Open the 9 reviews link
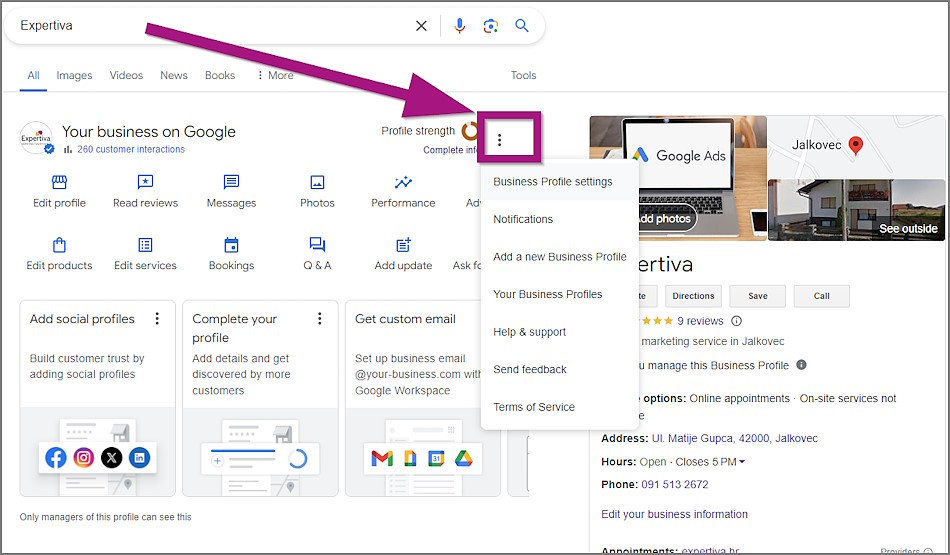Screen dimensions: 950x555 tap(700, 321)
